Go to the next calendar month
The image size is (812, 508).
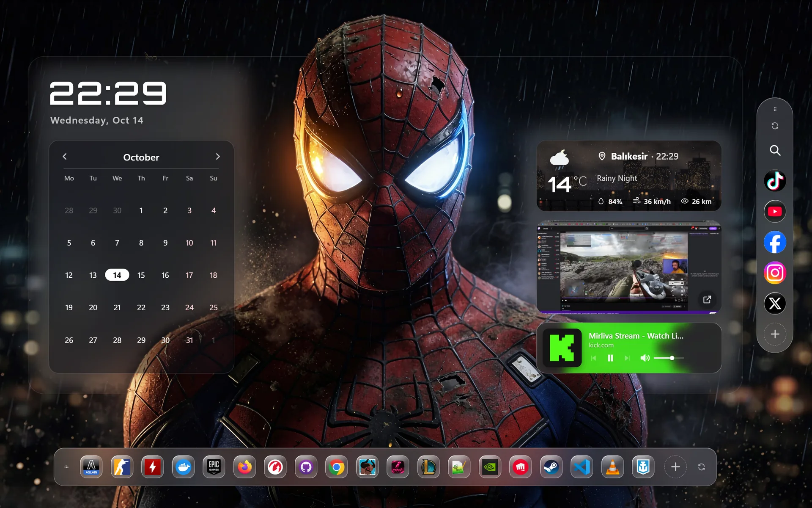click(x=218, y=157)
